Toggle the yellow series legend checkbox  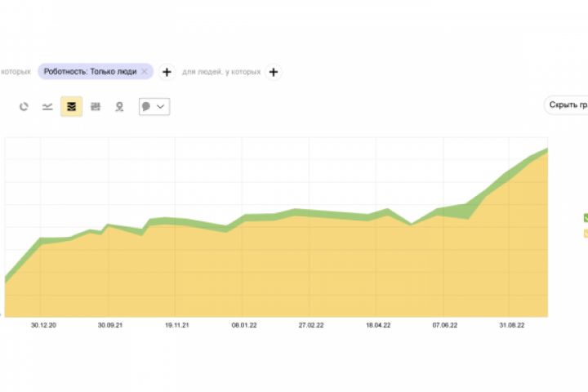point(586,234)
